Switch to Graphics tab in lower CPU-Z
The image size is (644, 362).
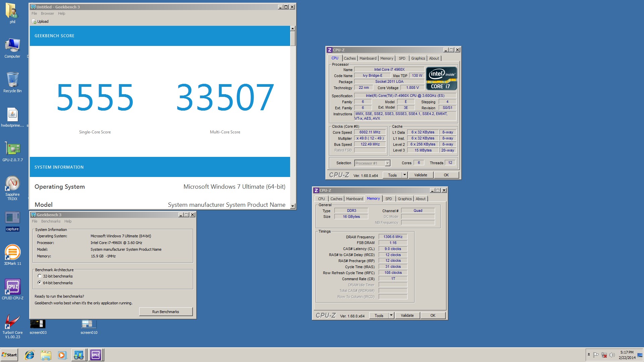coord(405,199)
